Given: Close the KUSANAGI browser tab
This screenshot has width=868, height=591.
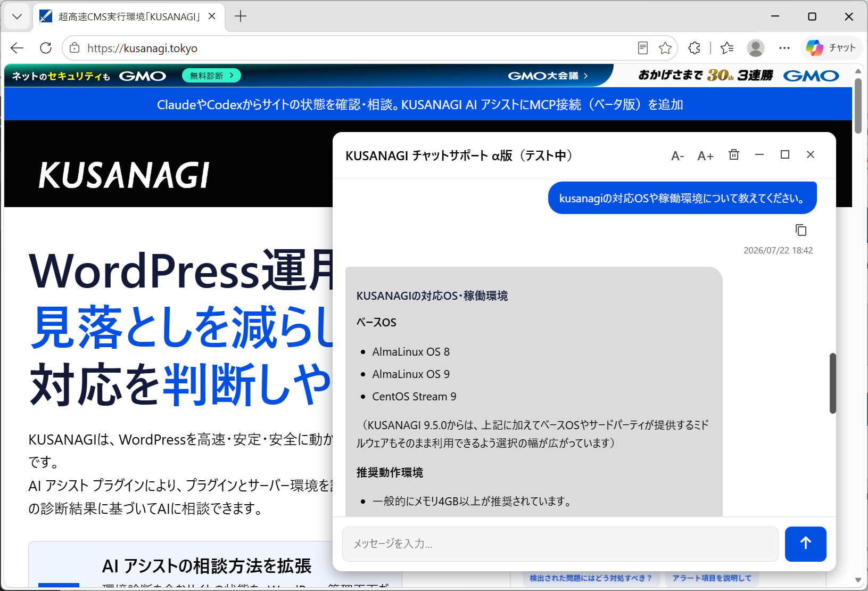Looking at the screenshot, I should click(212, 17).
